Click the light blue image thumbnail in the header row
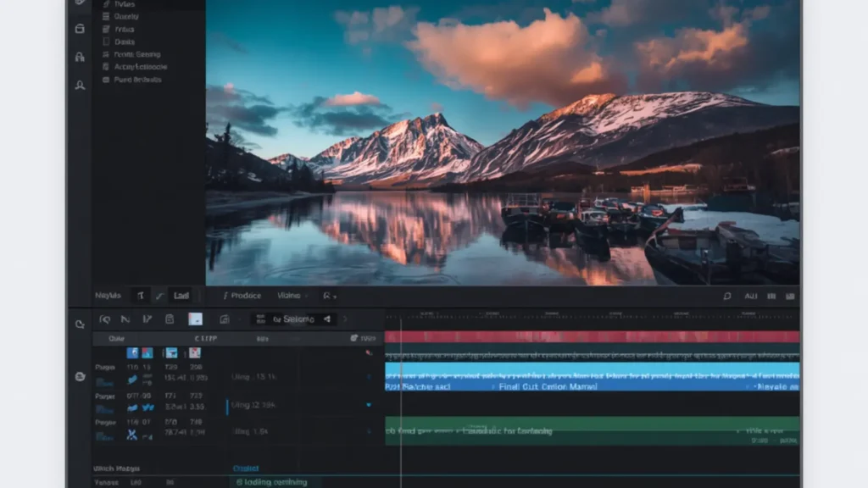Image resolution: width=868 pixels, height=488 pixels. tap(171, 353)
